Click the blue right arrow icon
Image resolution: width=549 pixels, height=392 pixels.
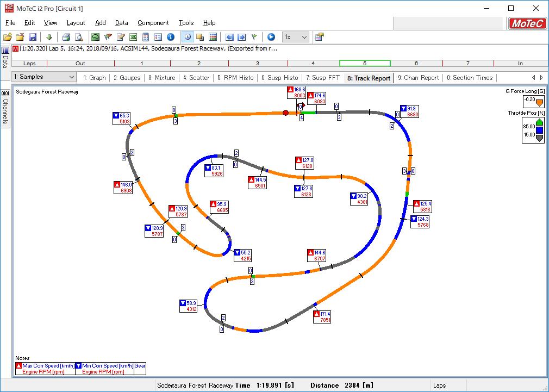click(x=241, y=37)
